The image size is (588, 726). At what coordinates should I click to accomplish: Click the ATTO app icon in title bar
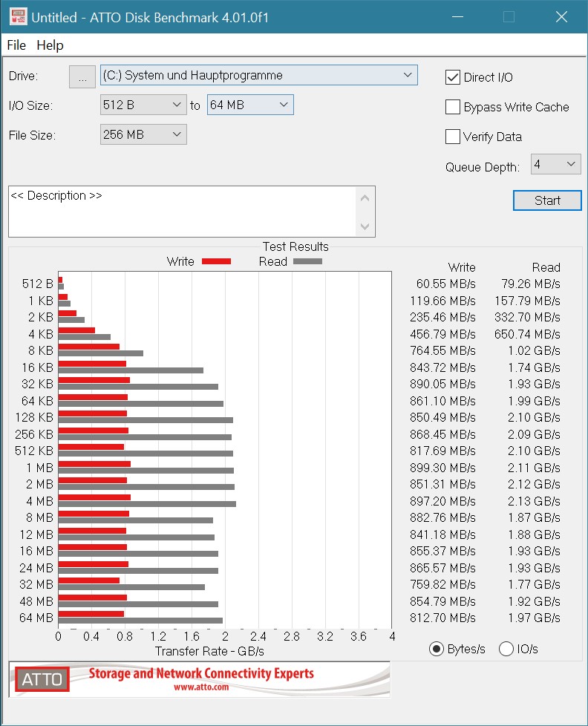[18, 16]
